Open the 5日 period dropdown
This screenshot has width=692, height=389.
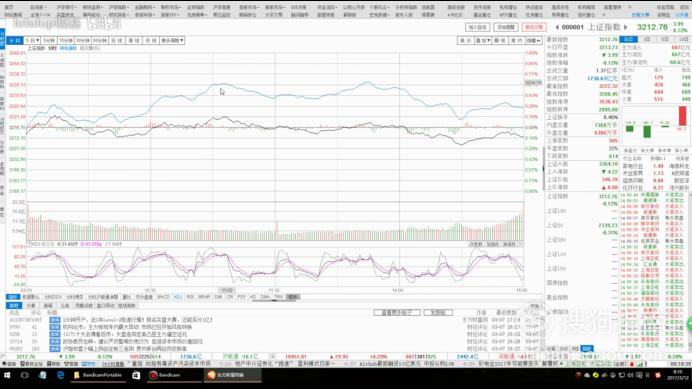pos(32,40)
